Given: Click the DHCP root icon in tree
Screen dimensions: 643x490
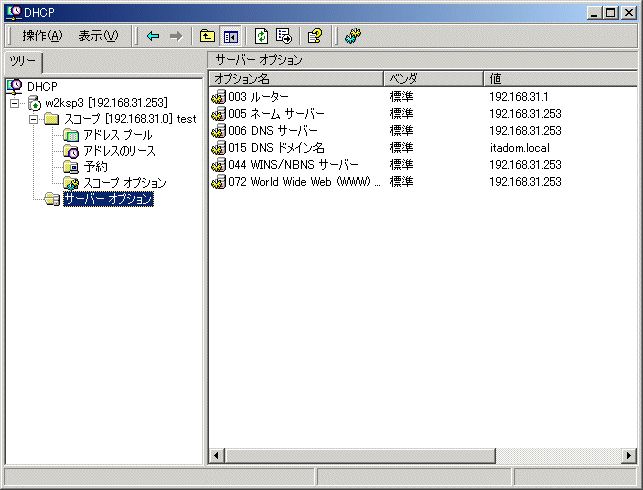Looking at the screenshot, I should pyautogui.click(x=14, y=87).
